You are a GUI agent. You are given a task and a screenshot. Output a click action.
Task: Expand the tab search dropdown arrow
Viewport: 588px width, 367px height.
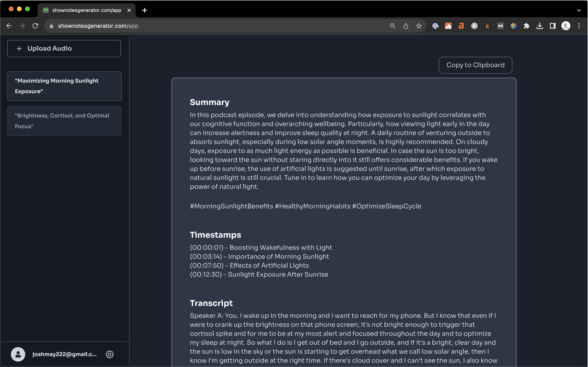(579, 10)
